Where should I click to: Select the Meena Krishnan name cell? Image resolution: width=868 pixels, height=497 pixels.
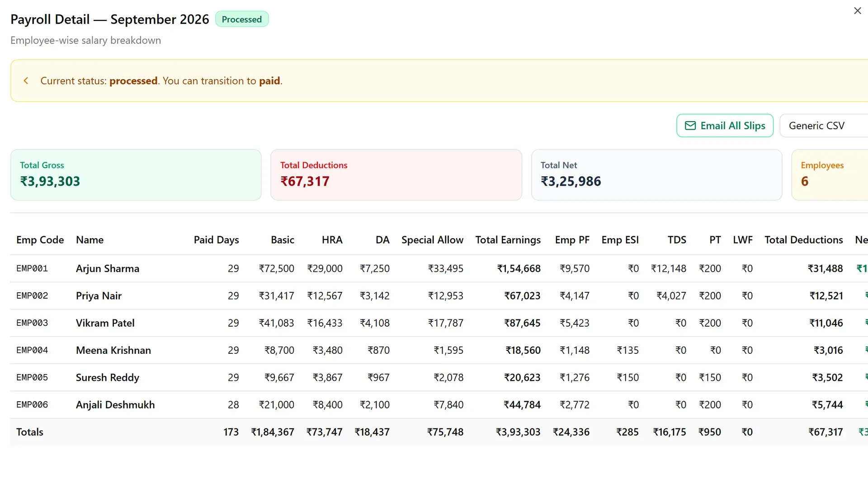tap(113, 350)
